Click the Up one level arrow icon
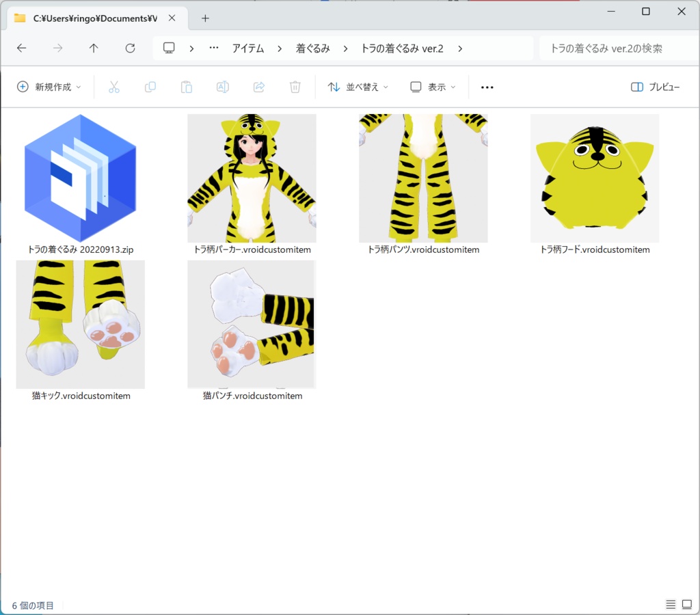The image size is (700, 615). click(94, 48)
